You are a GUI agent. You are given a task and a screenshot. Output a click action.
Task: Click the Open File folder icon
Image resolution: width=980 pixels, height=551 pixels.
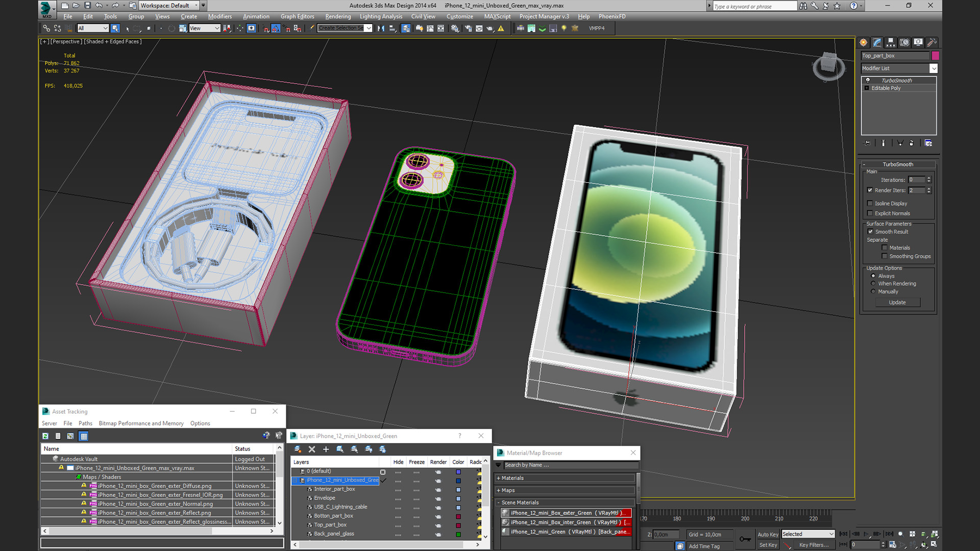pyautogui.click(x=76, y=6)
